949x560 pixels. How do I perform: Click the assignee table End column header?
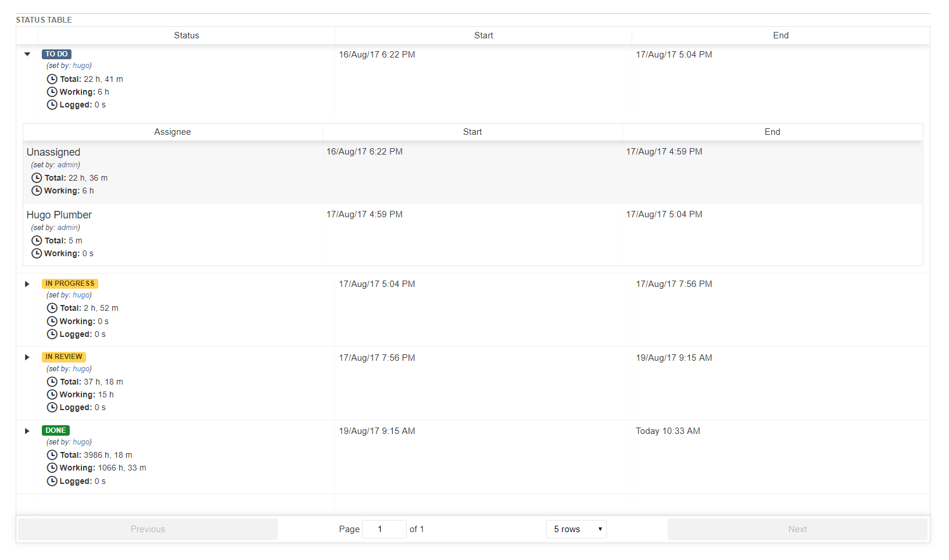772,132
